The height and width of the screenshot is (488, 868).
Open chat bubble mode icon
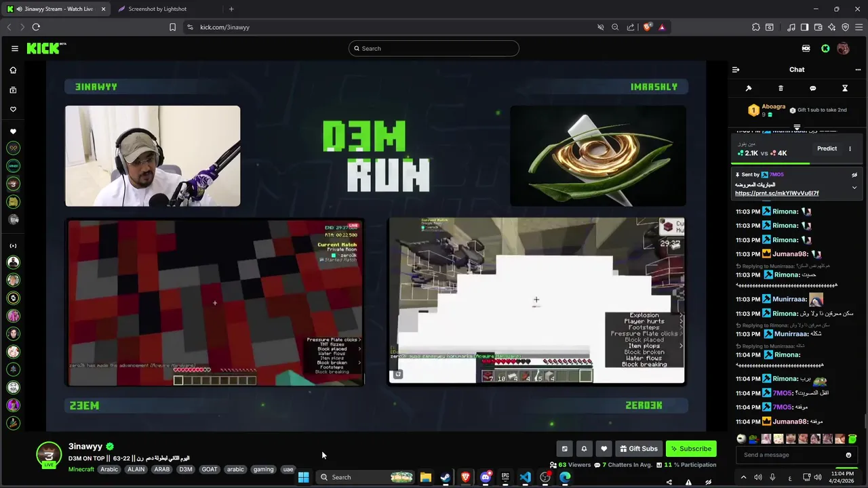click(x=812, y=88)
